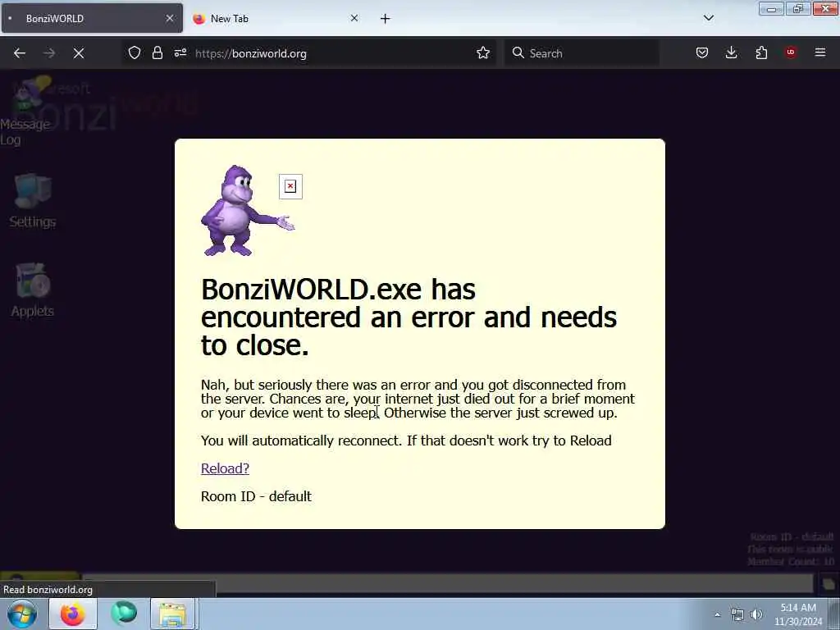Open Firefox from the taskbar

click(x=73, y=614)
